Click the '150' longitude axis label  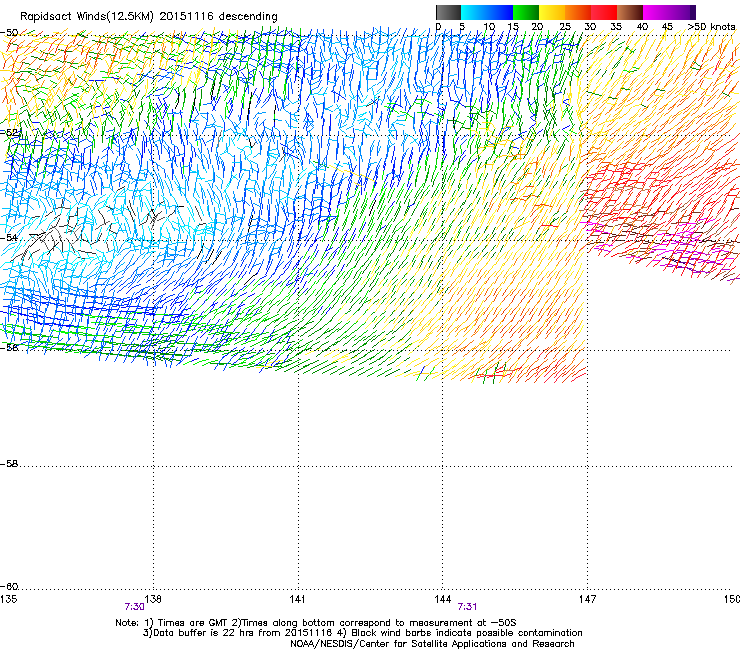pyautogui.click(x=732, y=599)
